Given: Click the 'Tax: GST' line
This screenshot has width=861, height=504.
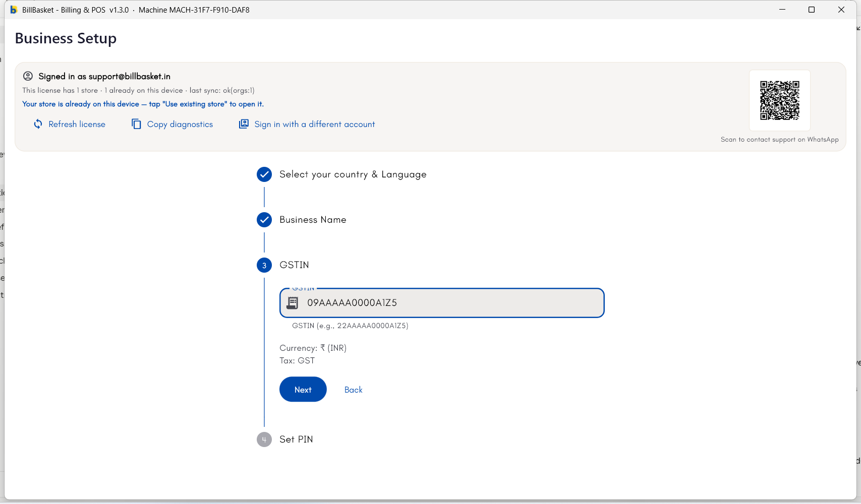Looking at the screenshot, I should click(297, 360).
